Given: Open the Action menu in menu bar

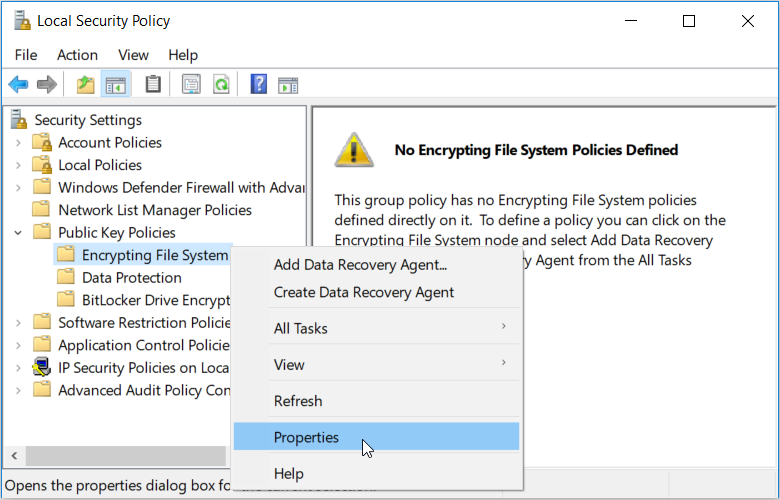Looking at the screenshot, I should point(77,55).
